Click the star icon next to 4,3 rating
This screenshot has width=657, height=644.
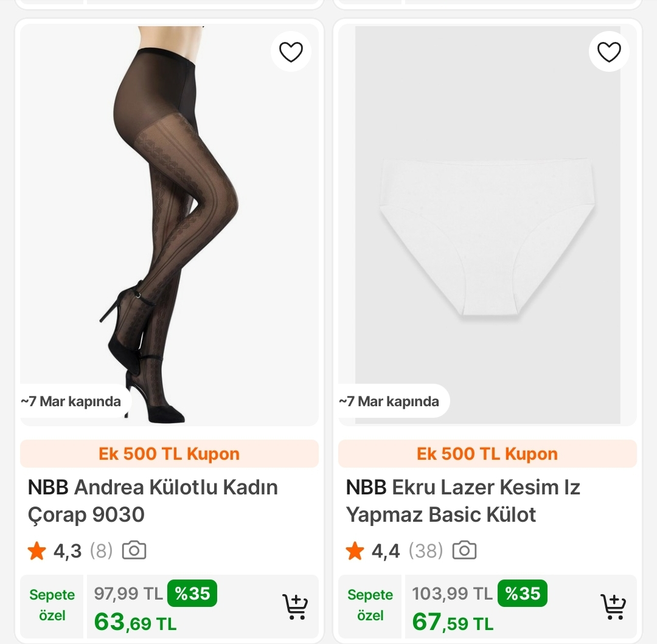(x=36, y=550)
